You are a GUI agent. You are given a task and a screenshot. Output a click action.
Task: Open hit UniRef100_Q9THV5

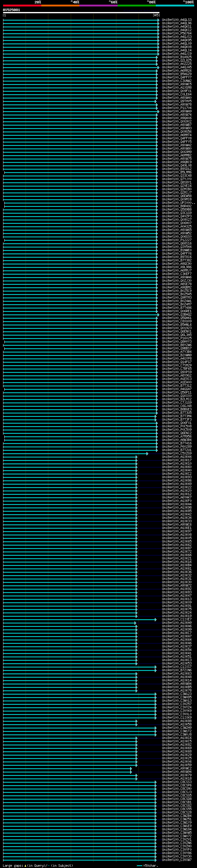pyautogui.click(x=176, y=101)
